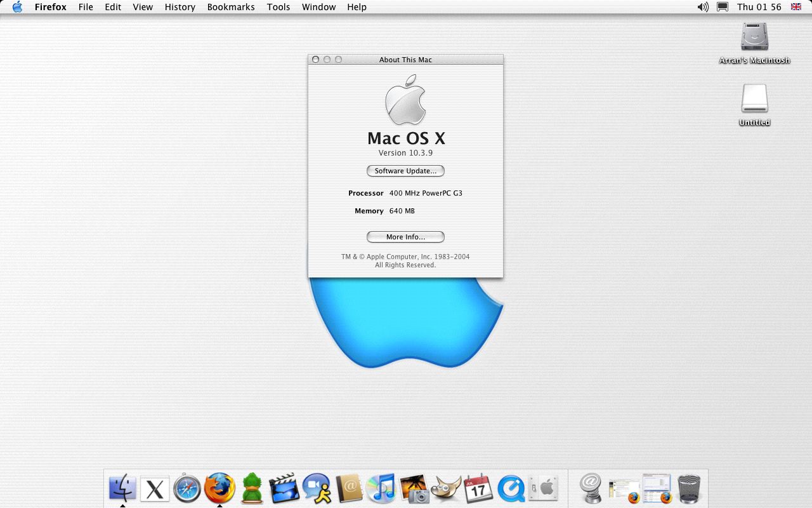Open the History menu
The width and height of the screenshot is (812, 508).
tap(180, 7)
